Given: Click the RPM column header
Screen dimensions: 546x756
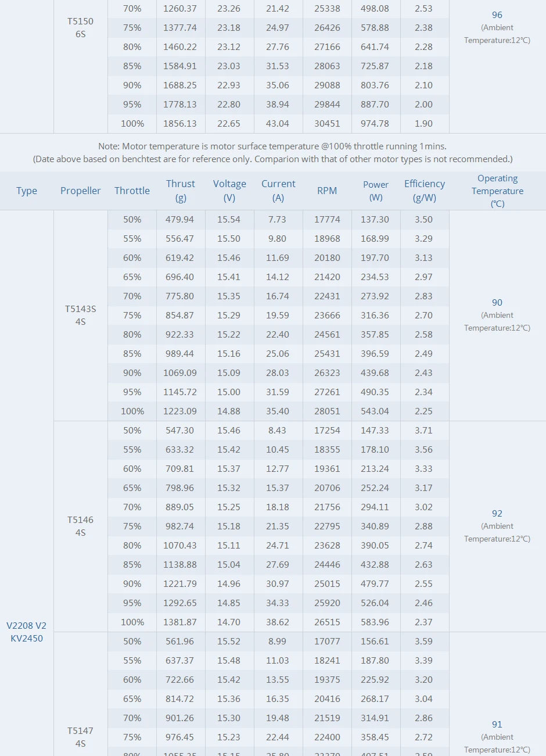Looking at the screenshot, I should [327, 191].
